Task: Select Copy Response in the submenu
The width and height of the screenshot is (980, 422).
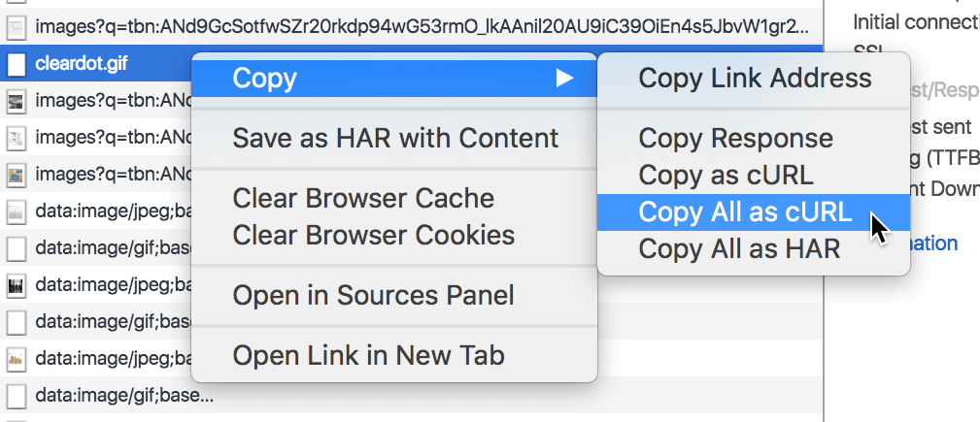Action: (735, 139)
